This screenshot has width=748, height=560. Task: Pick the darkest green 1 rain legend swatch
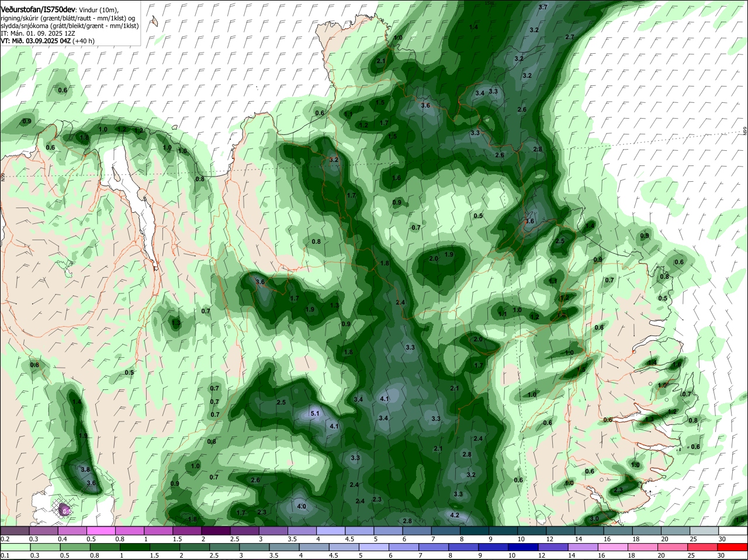[x=136, y=548]
